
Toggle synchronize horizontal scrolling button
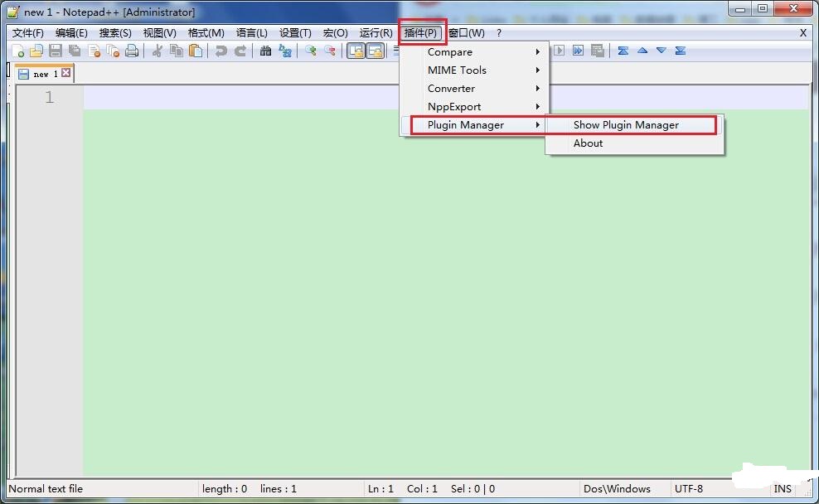pos(376,51)
